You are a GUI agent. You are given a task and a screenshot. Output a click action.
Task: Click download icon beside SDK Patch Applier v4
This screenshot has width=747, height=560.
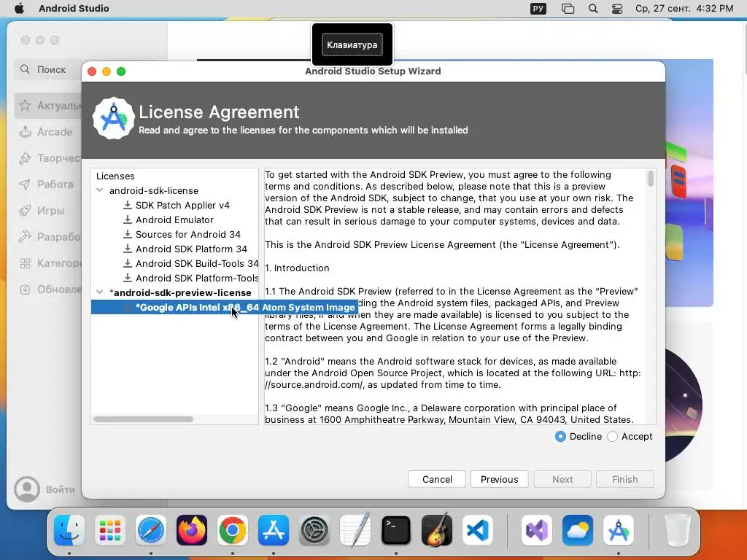pyautogui.click(x=127, y=205)
